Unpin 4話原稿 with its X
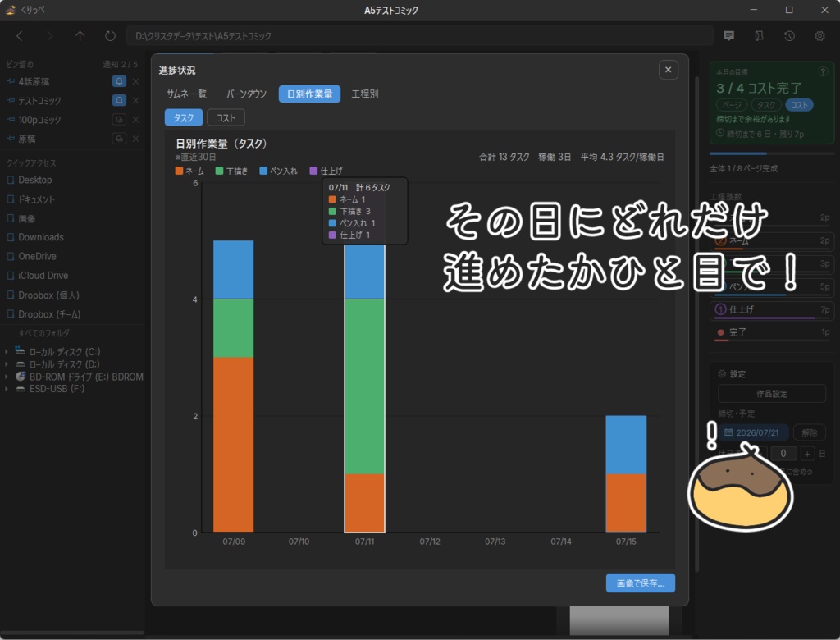The width and height of the screenshot is (840, 640). pyautogui.click(x=136, y=81)
